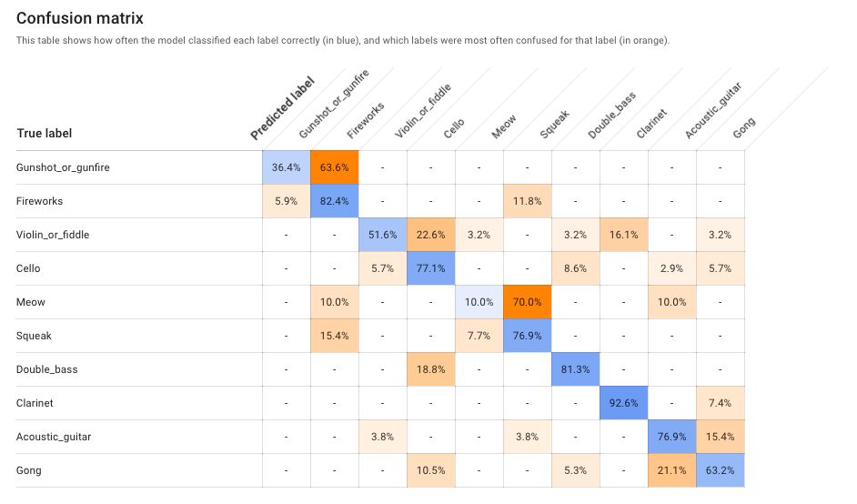Select the 63.2% Gong diagonal cell
The height and width of the screenshot is (504, 857).
pos(720,470)
